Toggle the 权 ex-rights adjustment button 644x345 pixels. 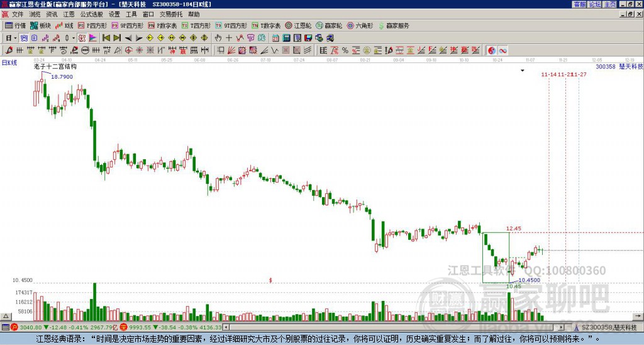pyautogui.click(x=82, y=38)
